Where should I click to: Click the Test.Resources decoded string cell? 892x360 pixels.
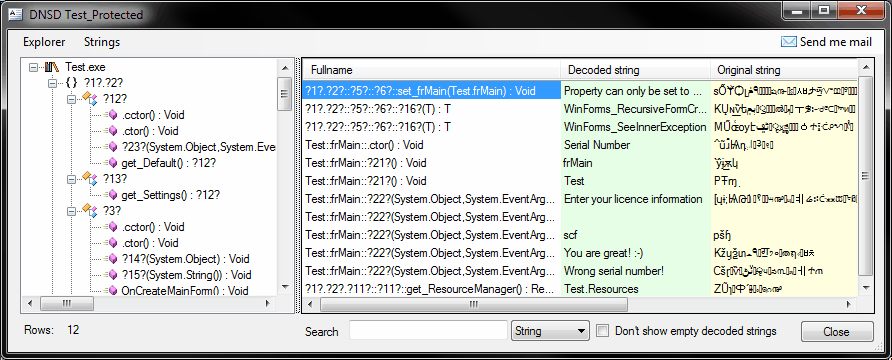point(635,289)
